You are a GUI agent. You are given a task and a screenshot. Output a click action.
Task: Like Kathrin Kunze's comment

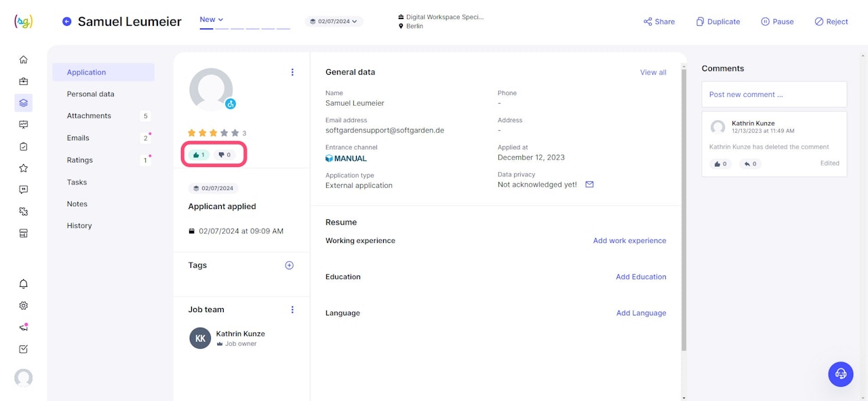pos(720,164)
